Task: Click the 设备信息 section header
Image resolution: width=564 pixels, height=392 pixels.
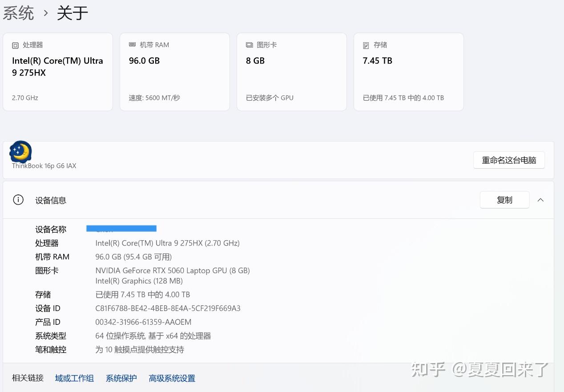Action: click(278, 200)
